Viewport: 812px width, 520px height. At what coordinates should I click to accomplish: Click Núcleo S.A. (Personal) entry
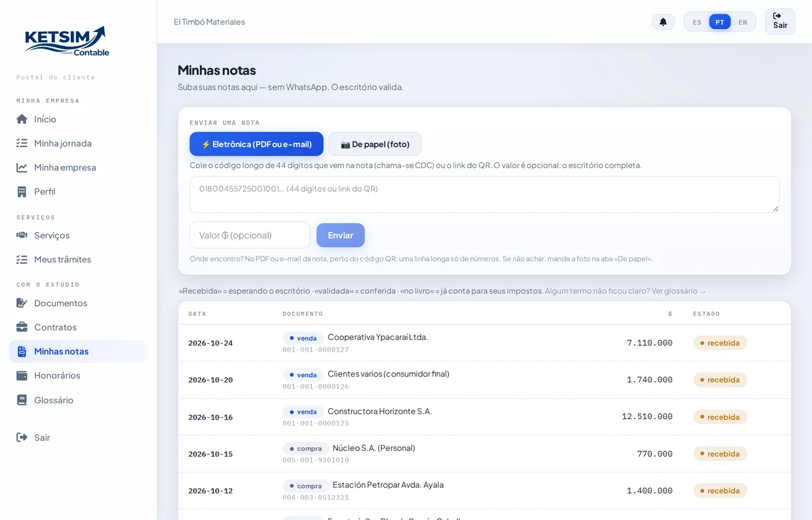(x=374, y=448)
